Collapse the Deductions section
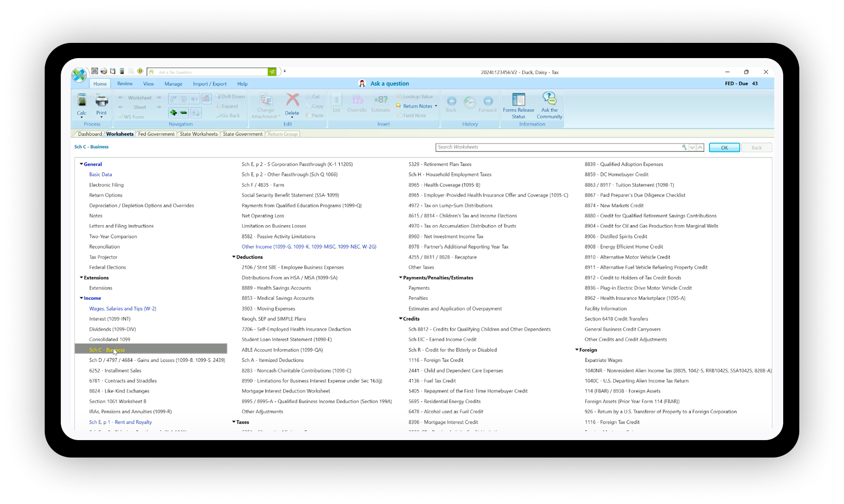 coord(234,257)
